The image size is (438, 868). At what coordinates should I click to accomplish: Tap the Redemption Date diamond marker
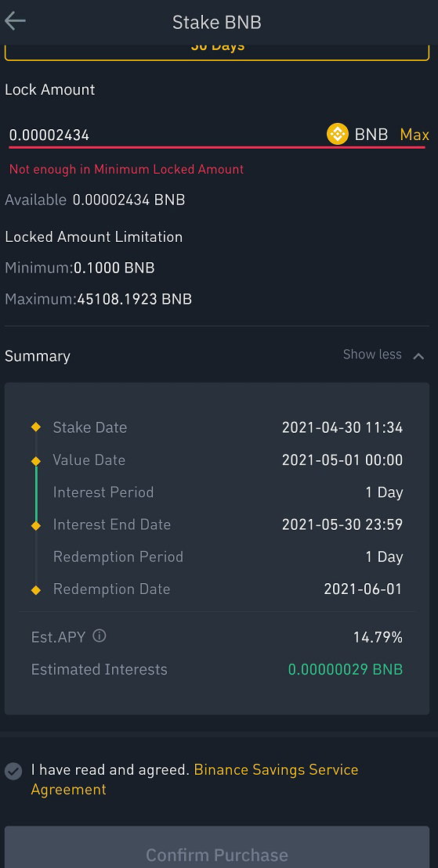point(36,590)
